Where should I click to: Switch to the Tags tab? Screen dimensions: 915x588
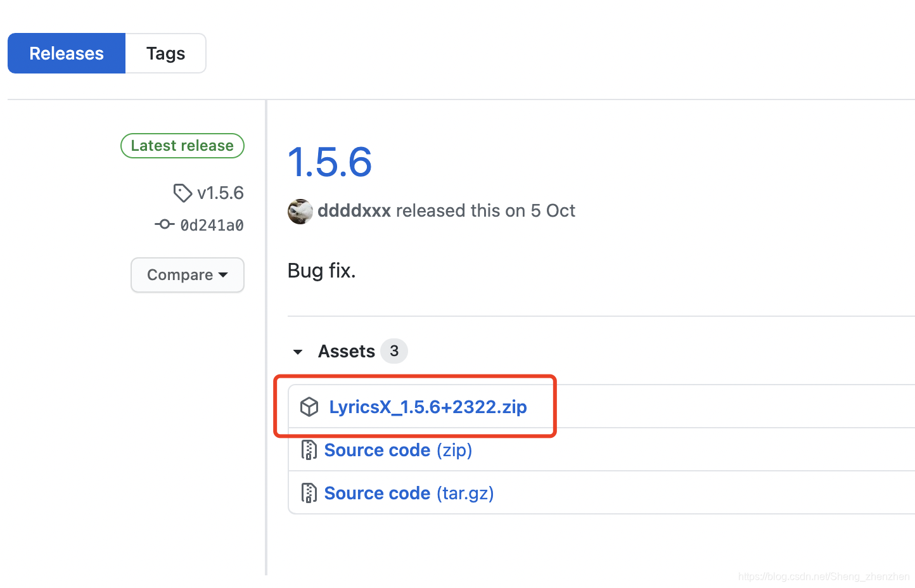point(165,53)
